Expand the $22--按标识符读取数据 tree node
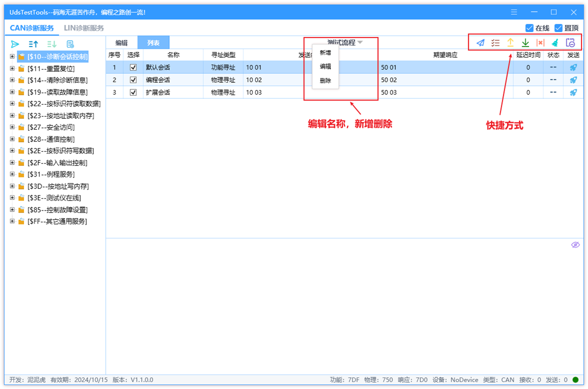This screenshot has width=588, height=389. (12, 104)
